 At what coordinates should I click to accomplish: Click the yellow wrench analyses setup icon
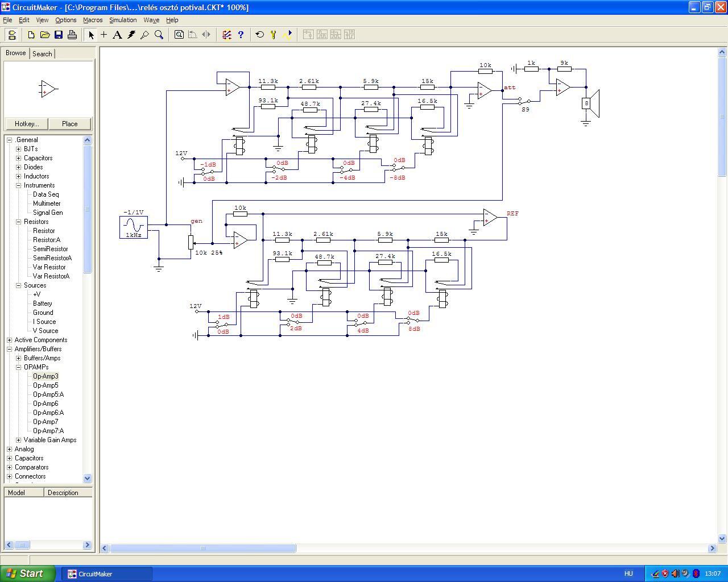pos(274,35)
